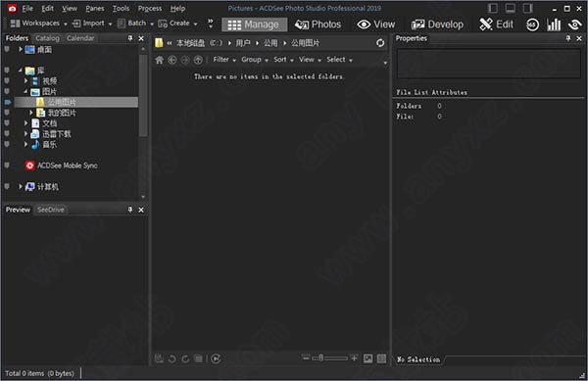
Task: Toggle easy-select marker for 公用图片
Action: pos(8,102)
